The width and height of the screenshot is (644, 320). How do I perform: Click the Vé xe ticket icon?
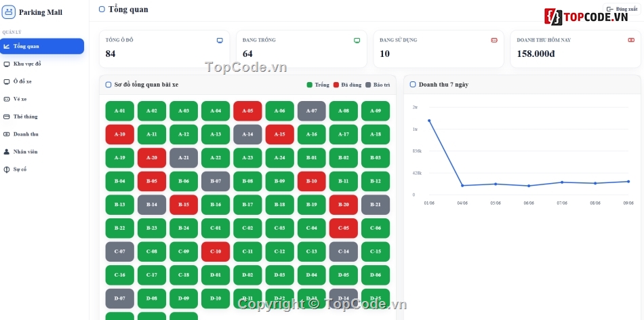tap(7, 99)
